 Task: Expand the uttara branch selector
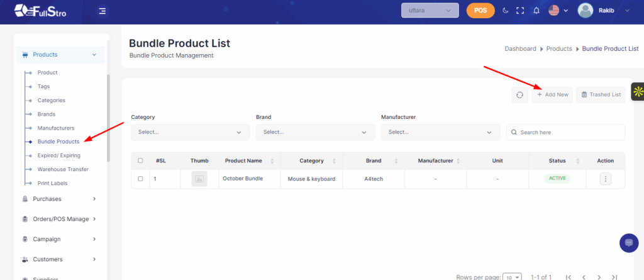pyautogui.click(x=430, y=11)
